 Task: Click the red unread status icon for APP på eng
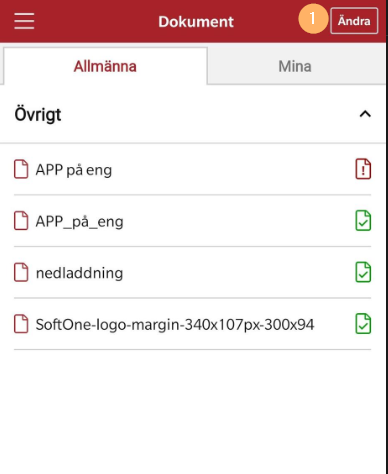pos(363,169)
